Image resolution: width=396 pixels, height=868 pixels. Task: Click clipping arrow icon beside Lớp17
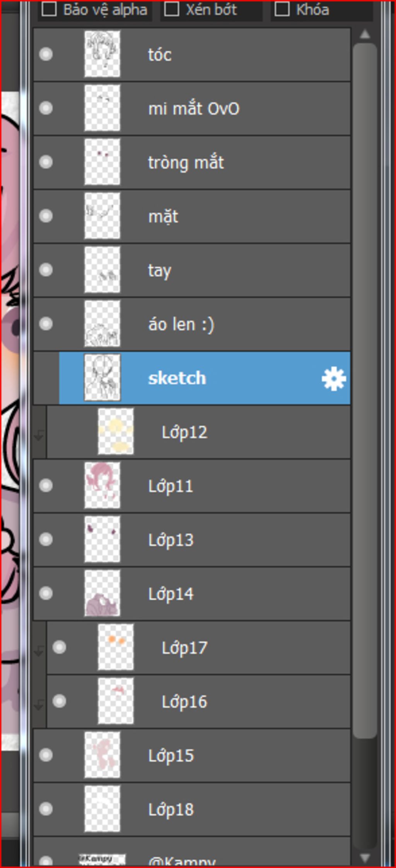(39, 651)
